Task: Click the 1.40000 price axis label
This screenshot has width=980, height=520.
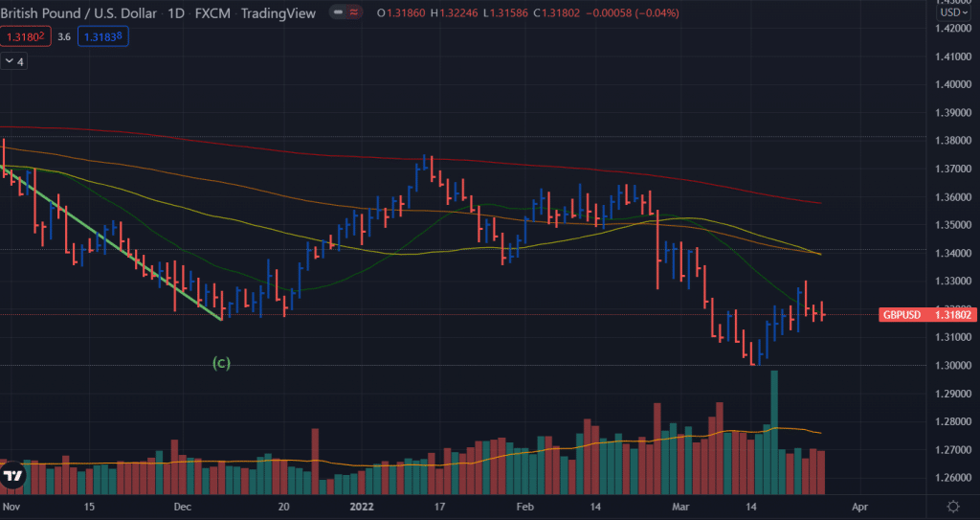Action: pyautogui.click(x=954, y=84)
